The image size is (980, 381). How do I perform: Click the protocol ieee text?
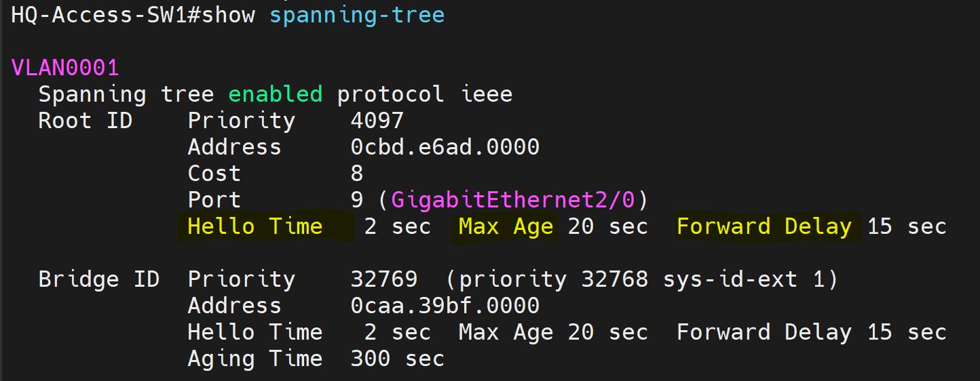425,94
